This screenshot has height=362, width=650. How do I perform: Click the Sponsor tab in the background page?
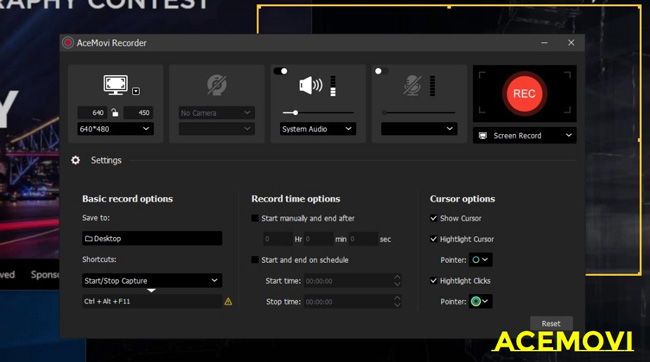pos(45,275)
